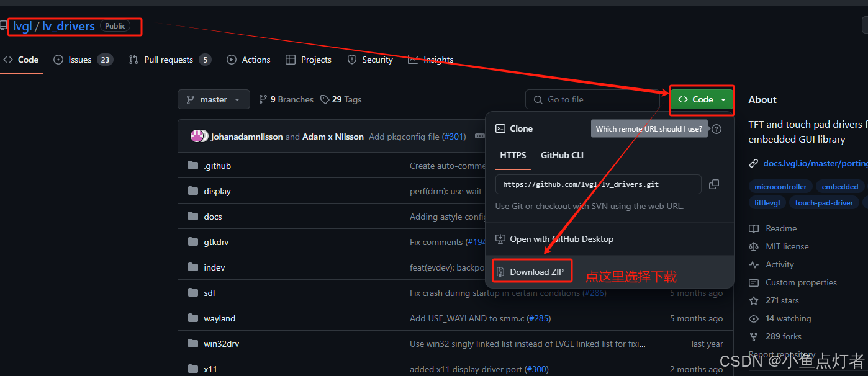Screen dimensions: 868x376
Task: Click the folder icon beside sdl
Action: [192, 293]
